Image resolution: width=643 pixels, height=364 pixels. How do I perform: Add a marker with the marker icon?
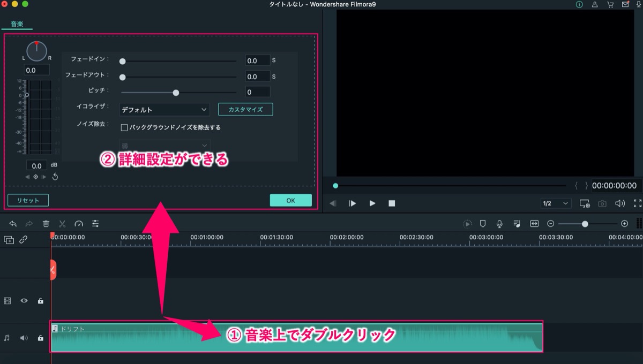tap(483, 224)
